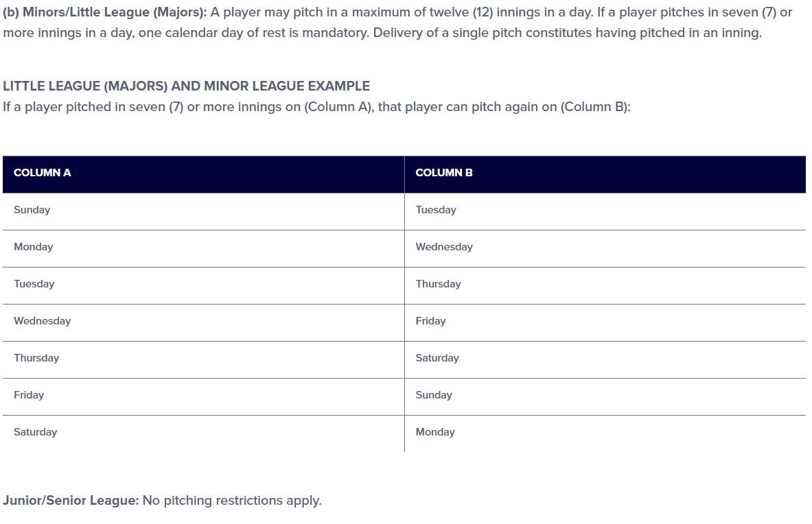The width and height of the screenshot is (812, 524).
Task: Select Saturday in Column A
Action: (x=204, y=433)
